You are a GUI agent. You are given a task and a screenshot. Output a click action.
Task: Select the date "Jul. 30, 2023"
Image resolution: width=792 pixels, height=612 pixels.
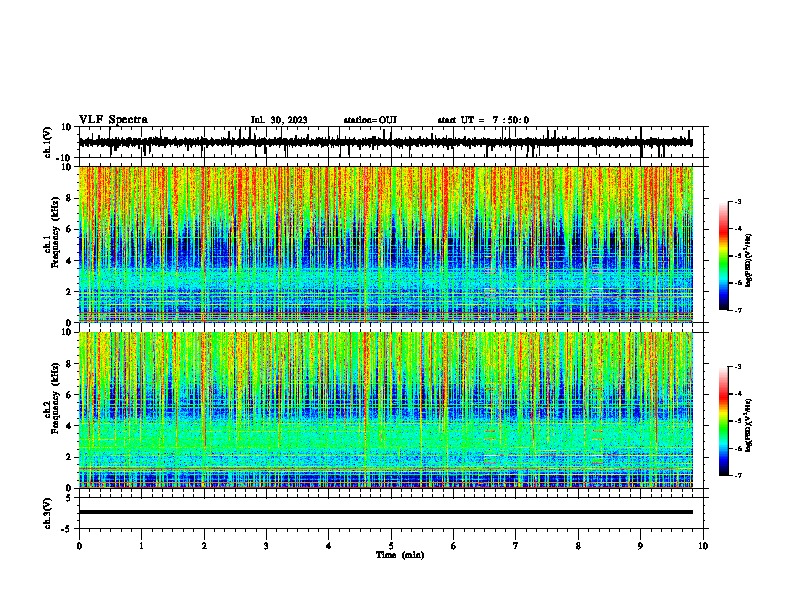(x=279, y=120)
